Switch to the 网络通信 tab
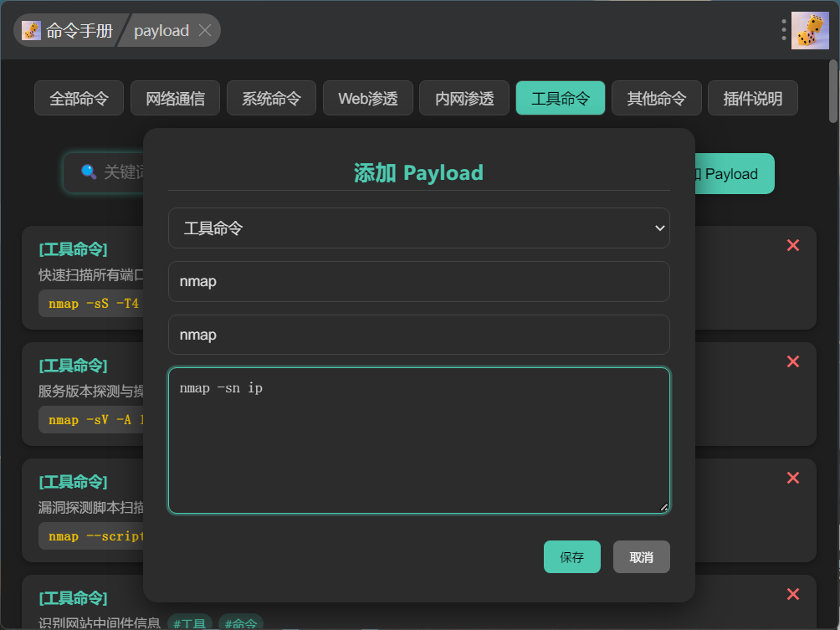This screenshot has height=630, width=840. pyautogui.click(x=175, y=98)
